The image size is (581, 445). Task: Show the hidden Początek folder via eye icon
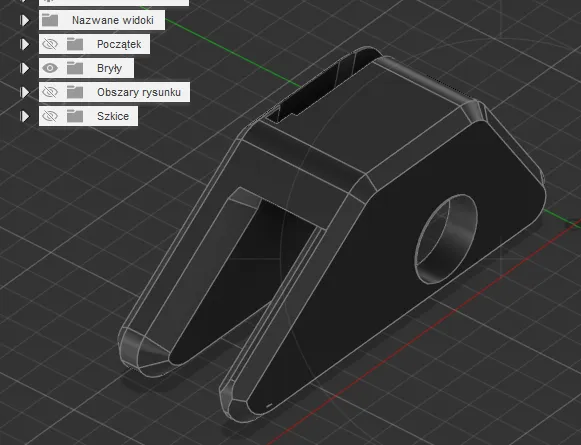tap(50, 44)
